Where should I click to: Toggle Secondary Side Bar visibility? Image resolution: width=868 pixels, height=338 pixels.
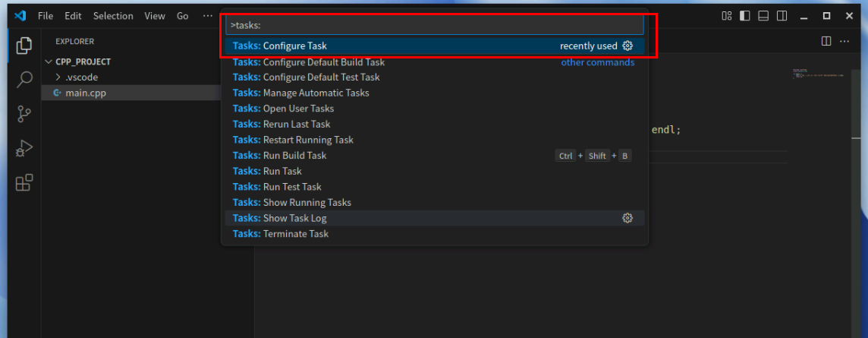click(x=782, y=16)
